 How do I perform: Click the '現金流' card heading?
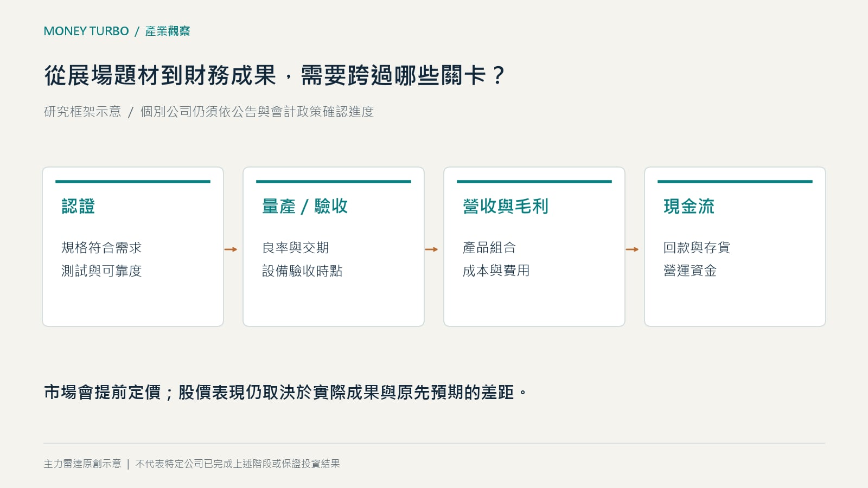click(689, 206)
